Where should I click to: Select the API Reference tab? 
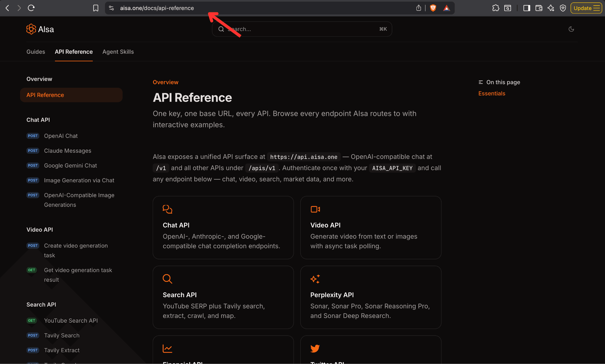pos(74,52)
